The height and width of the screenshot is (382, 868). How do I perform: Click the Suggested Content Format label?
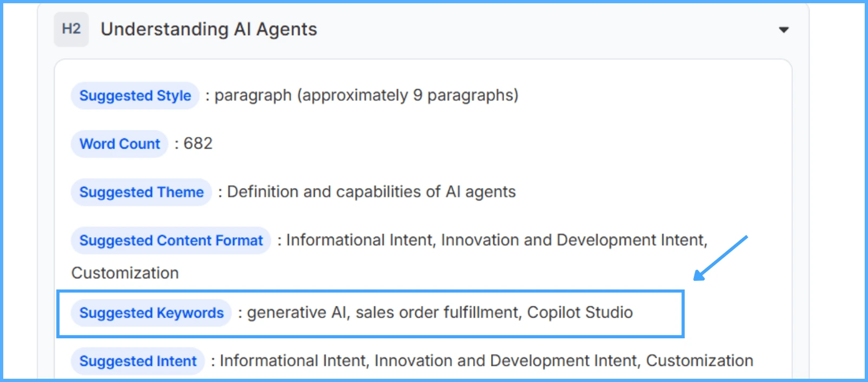(171, 240)
